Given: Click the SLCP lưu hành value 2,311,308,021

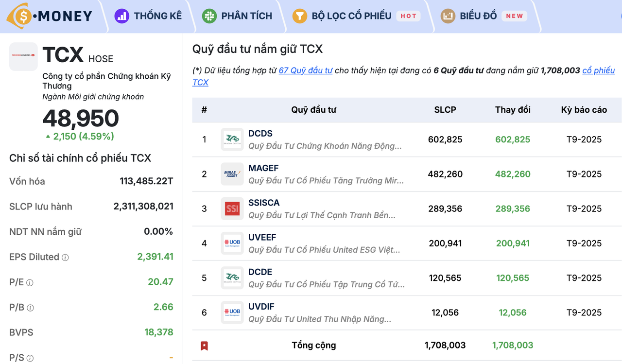Looking at the screenshot, I should point(143,207).
